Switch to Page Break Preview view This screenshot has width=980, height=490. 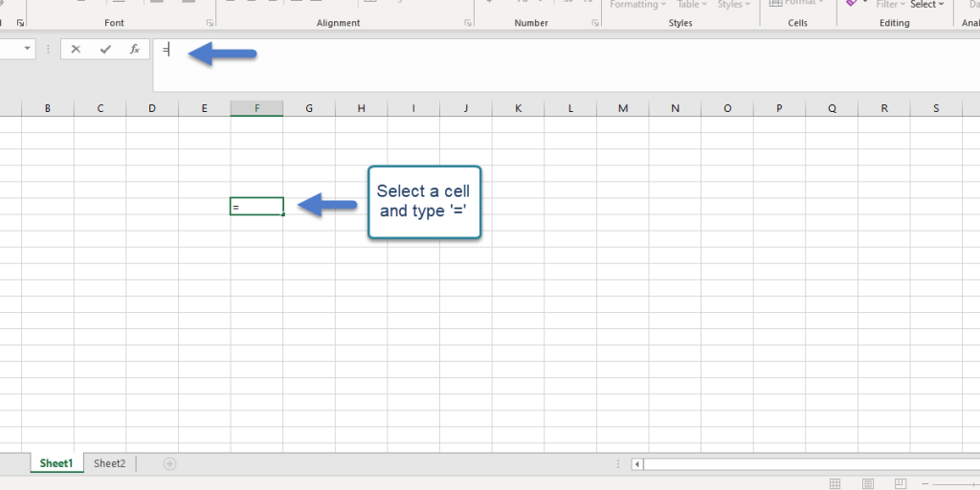tap(902, 483)
